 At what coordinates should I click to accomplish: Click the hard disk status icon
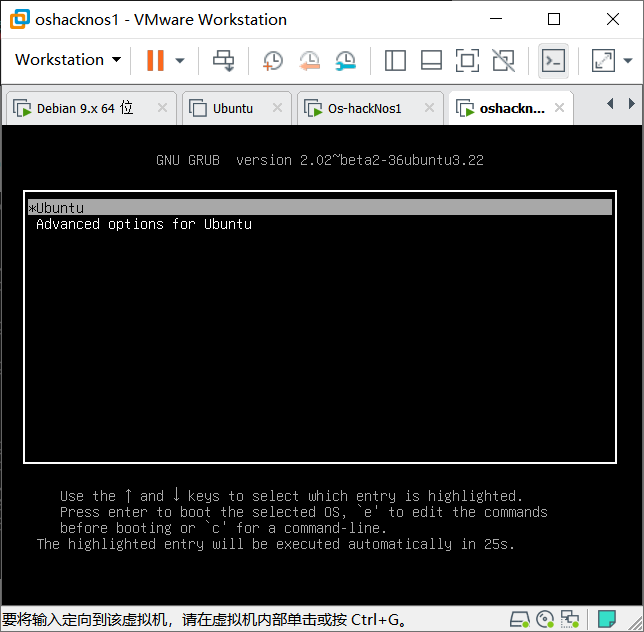[519, 619]
